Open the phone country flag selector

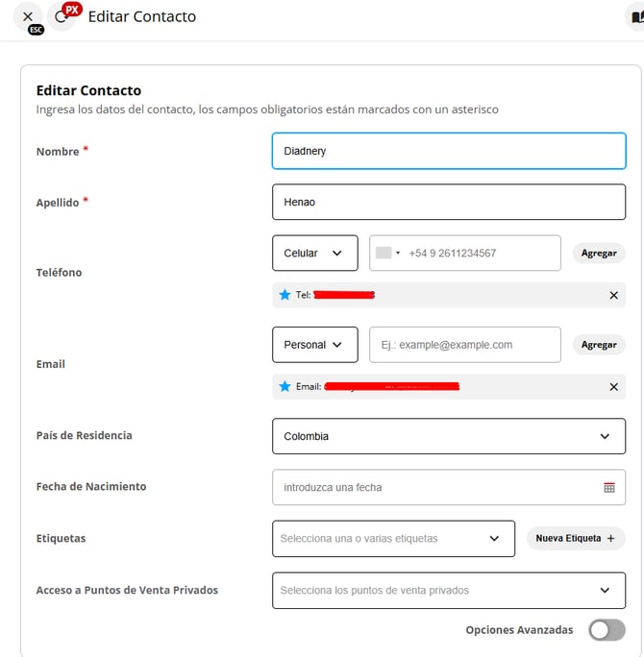click(388, 253)
